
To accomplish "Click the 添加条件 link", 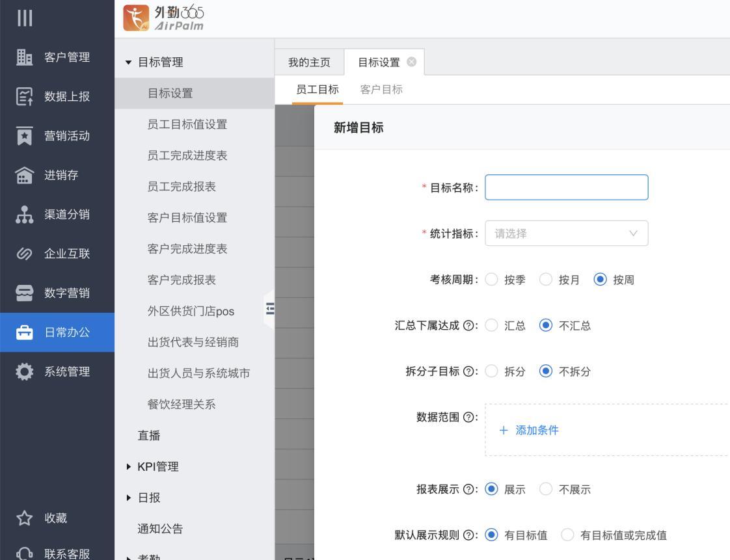I will [529, 430].
